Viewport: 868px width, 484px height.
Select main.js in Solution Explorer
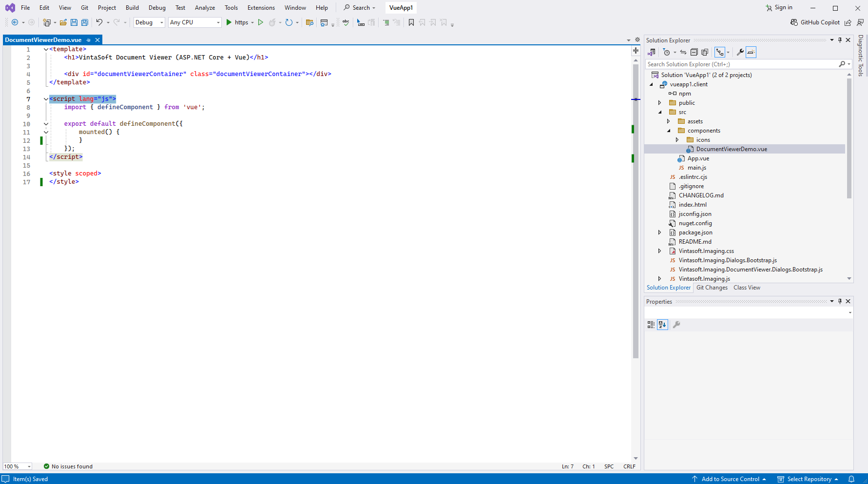(696, 168)
